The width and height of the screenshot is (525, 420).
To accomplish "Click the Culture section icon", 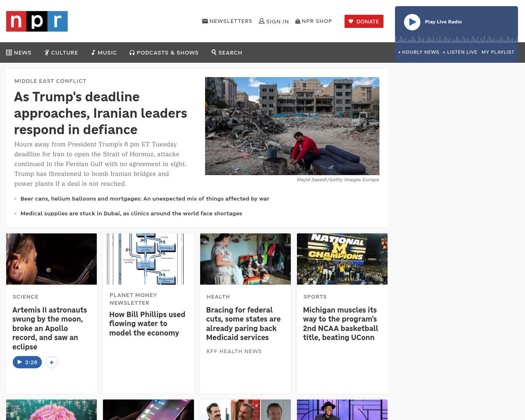I will pyautogui.click(x=47, y=52).
